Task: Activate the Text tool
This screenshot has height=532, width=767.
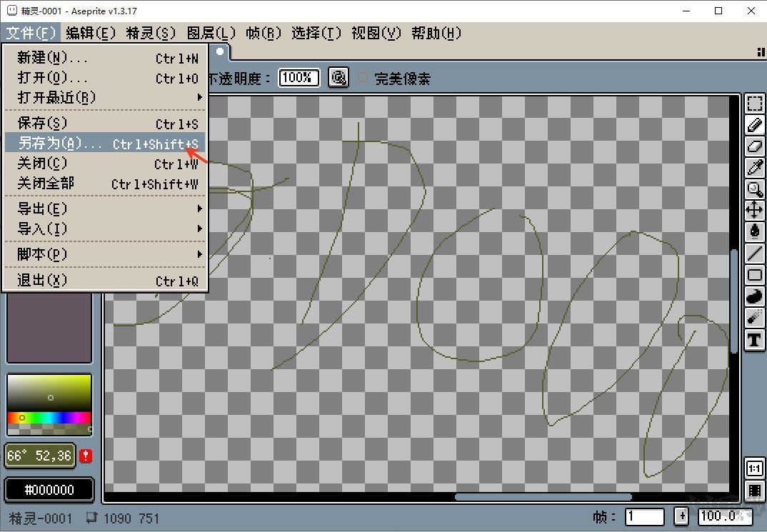Action: tap(754, 340)
